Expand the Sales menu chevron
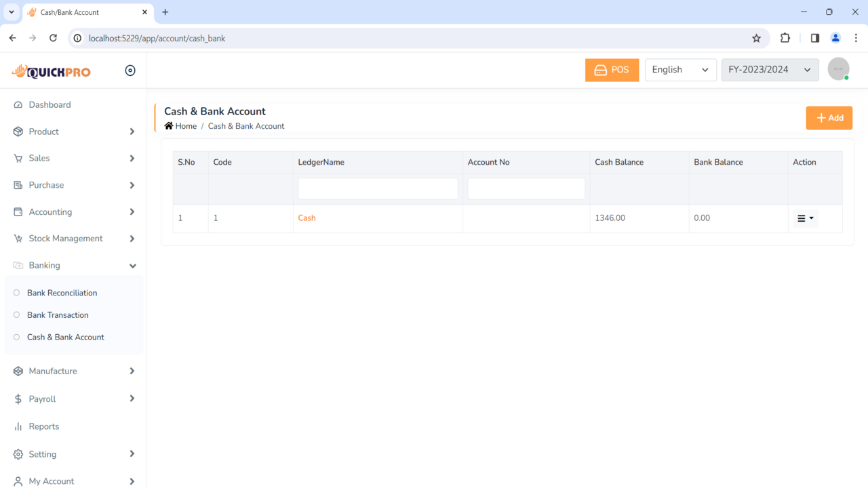This screenshot has height=488, width=868. pyautogui.click(x=132, y=158)
